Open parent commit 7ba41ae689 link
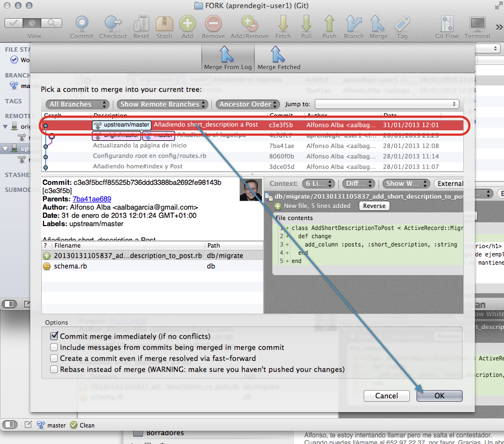The height and width of the screenshot is (444, 504). click(x=91, y=199)
